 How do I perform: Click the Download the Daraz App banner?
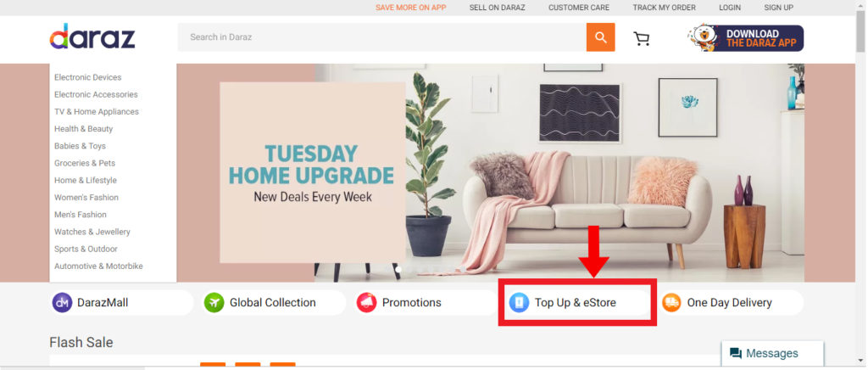pyautogui.click(x=746, y=38)
